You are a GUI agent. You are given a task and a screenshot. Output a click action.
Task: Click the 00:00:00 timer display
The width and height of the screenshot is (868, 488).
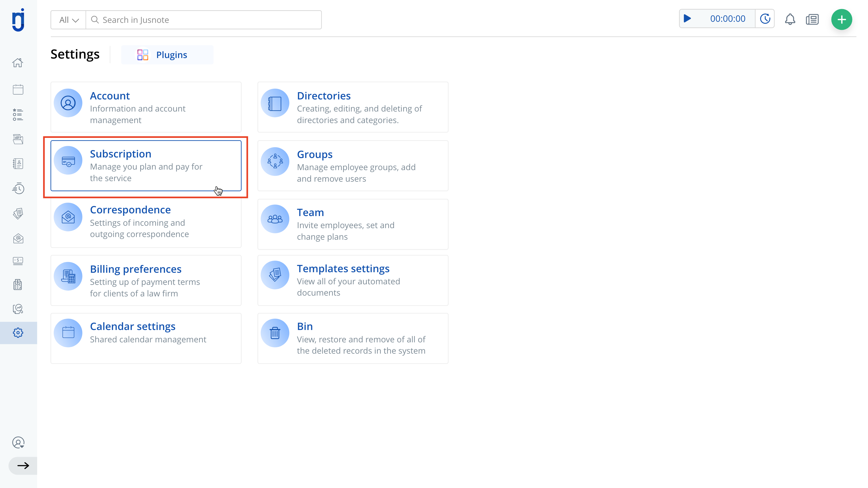tap(728, 19)
